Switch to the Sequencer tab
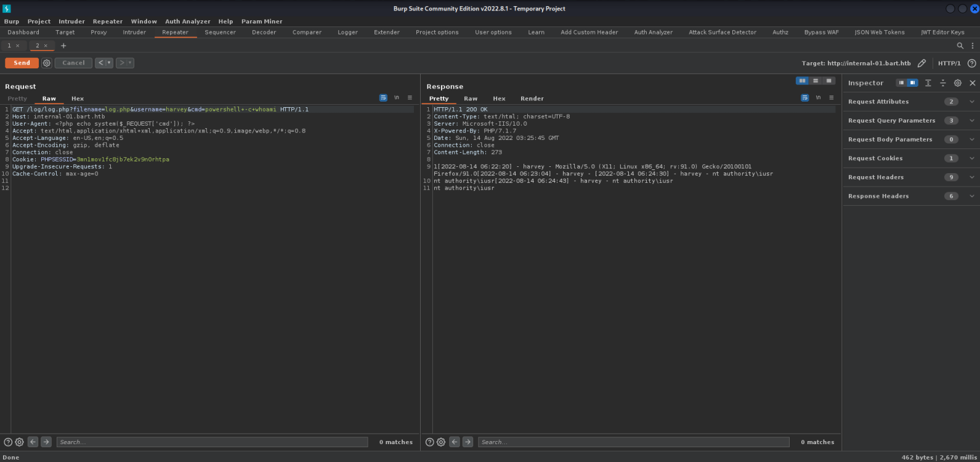This screenshot has height=462, width=980. tap(220, 32)
